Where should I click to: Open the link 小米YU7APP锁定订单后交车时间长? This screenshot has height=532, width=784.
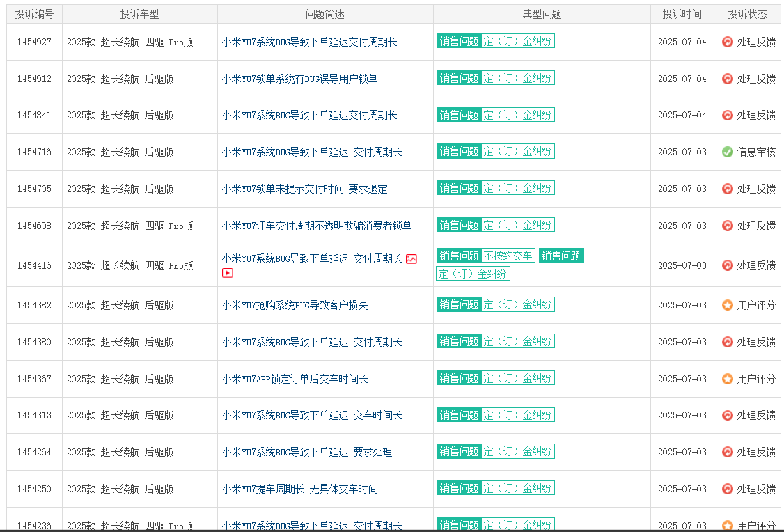click(295, 379)
